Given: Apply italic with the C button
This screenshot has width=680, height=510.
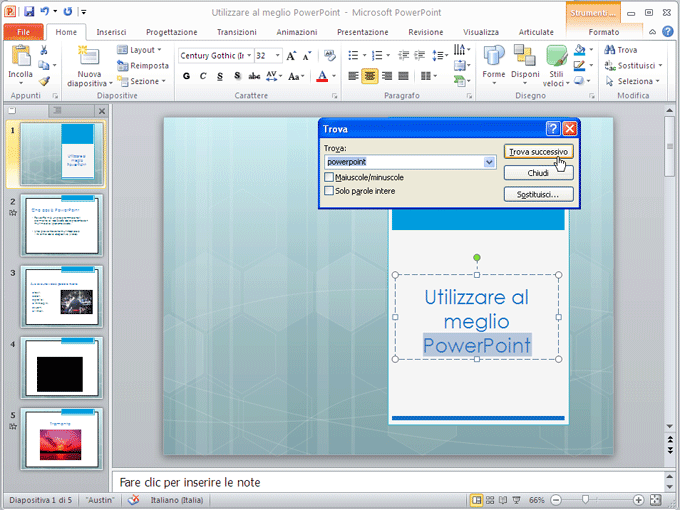Looking at the screenshot, I should (203, 76).
